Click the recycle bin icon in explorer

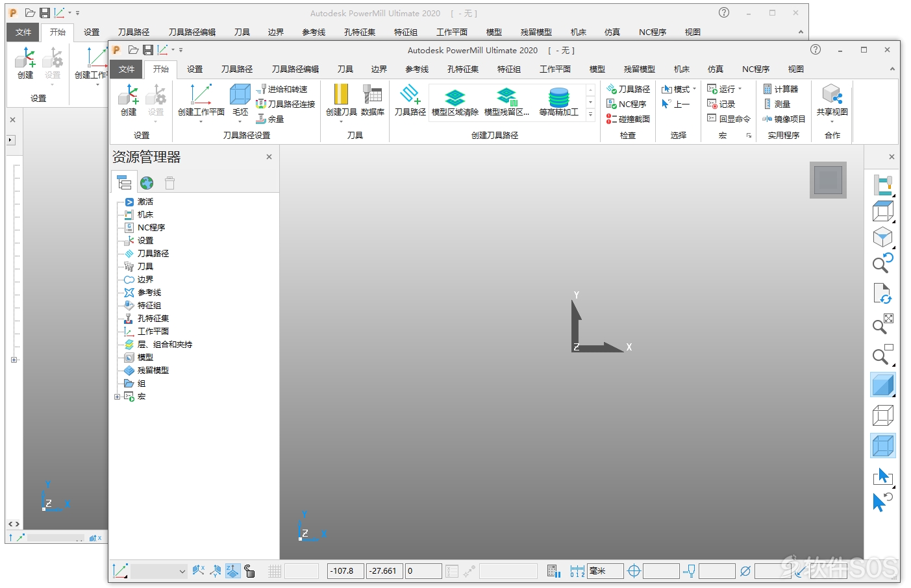click(169, 183)
